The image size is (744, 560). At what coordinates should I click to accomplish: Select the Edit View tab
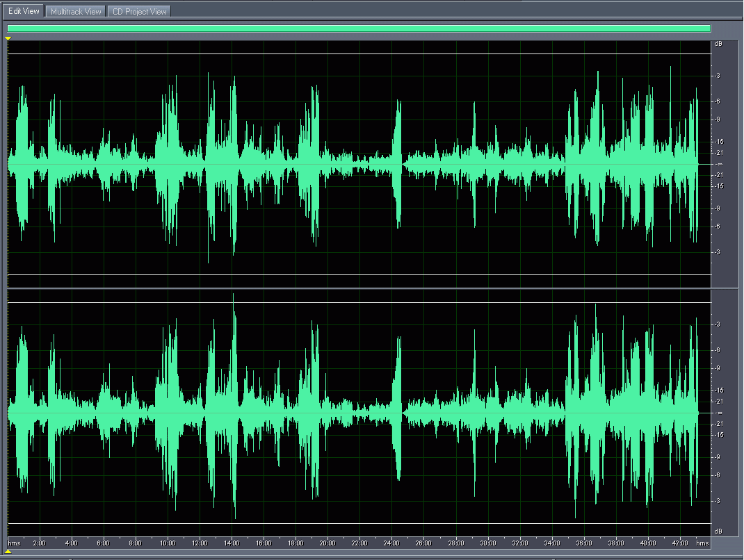[x=24, y=11]
